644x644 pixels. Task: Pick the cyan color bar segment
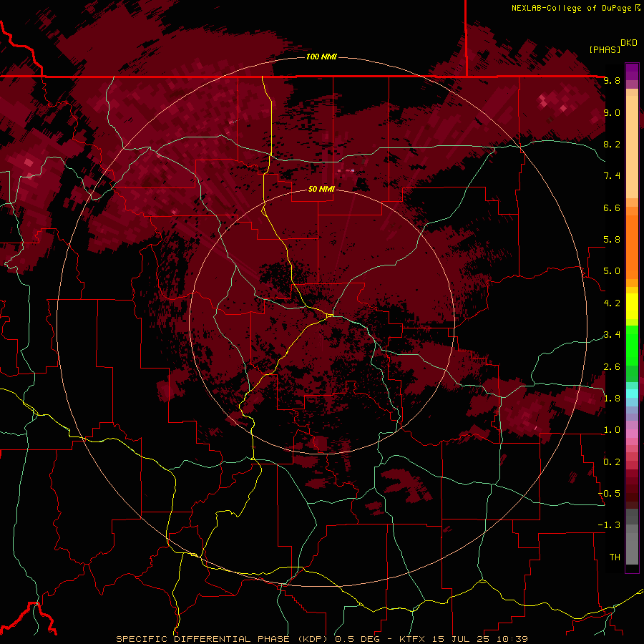tap(632, 394)
